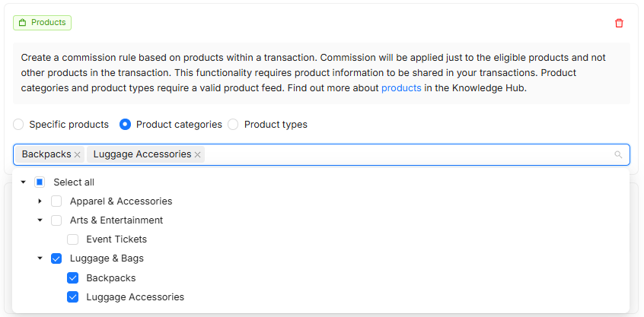
Task: Open the products Knowledge Hub link
Action: coord(401,87)
